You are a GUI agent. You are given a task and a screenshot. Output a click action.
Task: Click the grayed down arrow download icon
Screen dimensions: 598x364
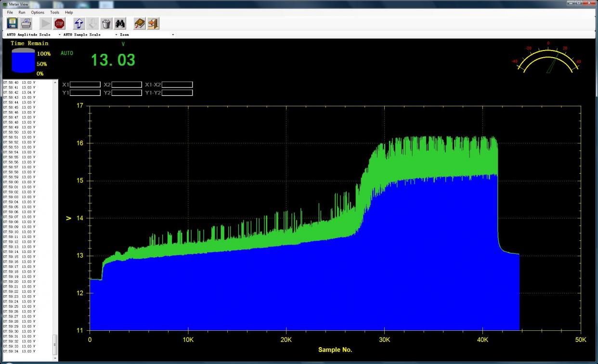click(92, 23)
